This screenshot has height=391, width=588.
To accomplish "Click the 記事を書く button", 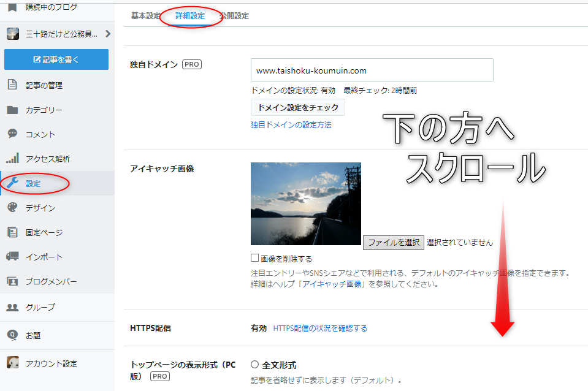I will pos(56,59).
